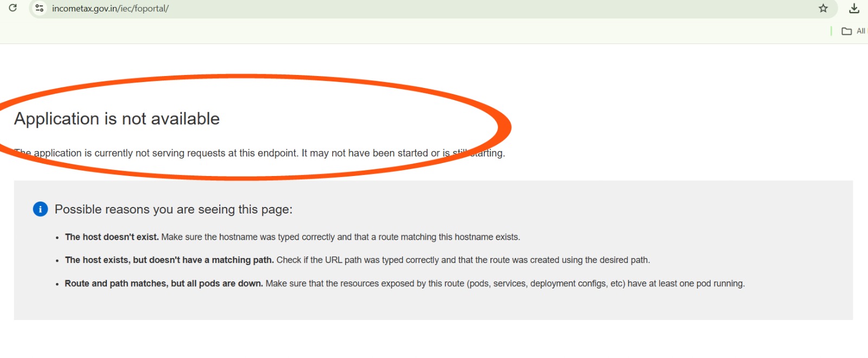This screenshot has width=868, height=358.
Task: Open the browser downloads icon
Action: (x=854, y=8)
